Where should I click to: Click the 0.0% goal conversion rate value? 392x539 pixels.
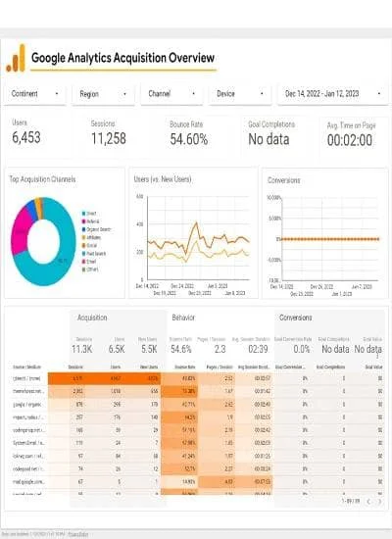[x=302, y=349]
